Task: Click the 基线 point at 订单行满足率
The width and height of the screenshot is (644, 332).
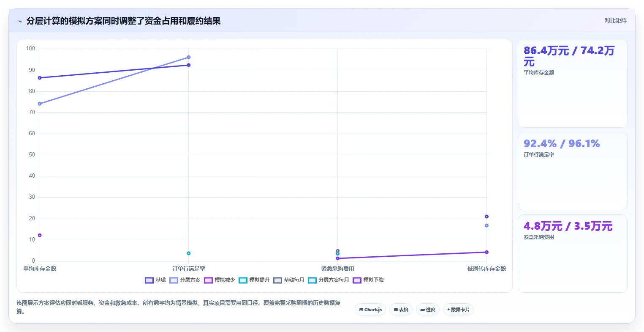Action: [x=189, y=65]
